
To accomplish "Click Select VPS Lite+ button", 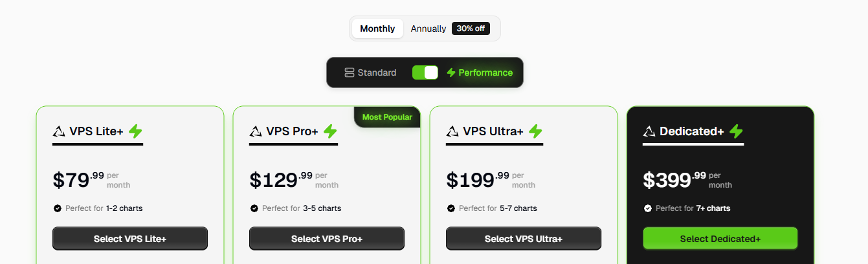I will 130,239.
